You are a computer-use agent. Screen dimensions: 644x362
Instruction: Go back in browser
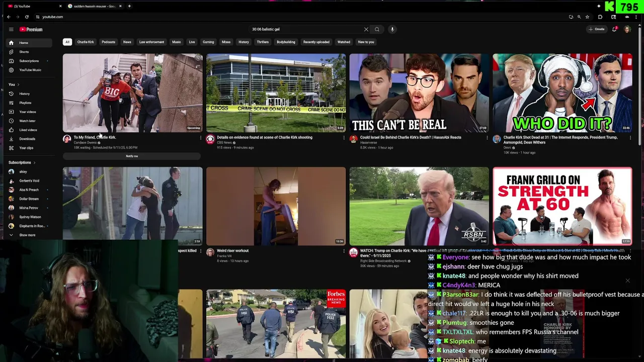[x=9, y=17]
